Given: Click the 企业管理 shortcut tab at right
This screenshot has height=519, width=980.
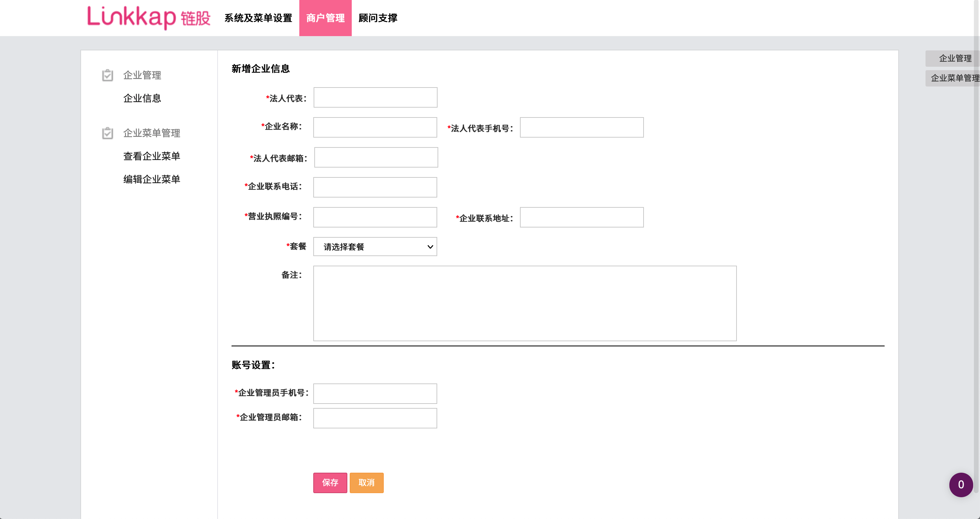Looking at the screenshot, I should [x=952, y=58].
